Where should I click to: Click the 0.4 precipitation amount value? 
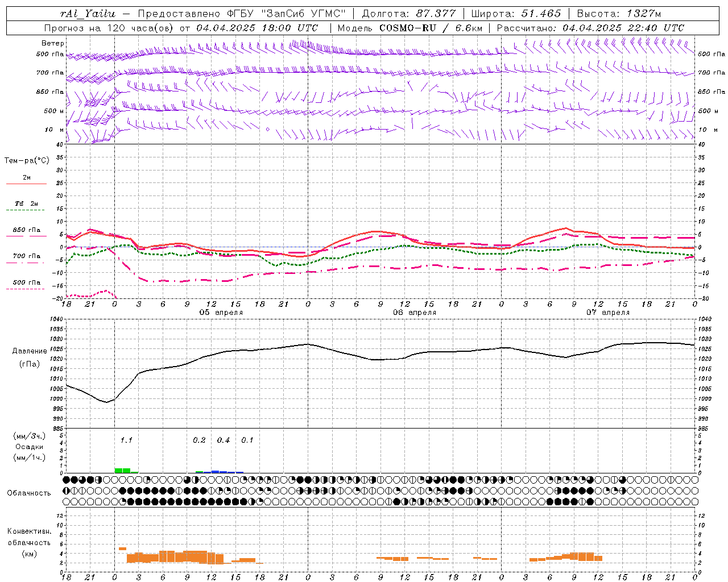click(224, 440)
